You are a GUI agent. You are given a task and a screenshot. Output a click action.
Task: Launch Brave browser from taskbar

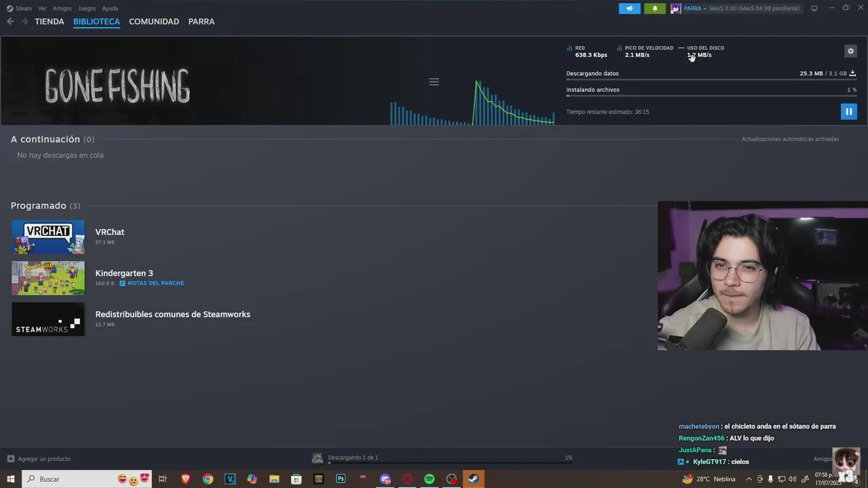[x=186, y=479]
